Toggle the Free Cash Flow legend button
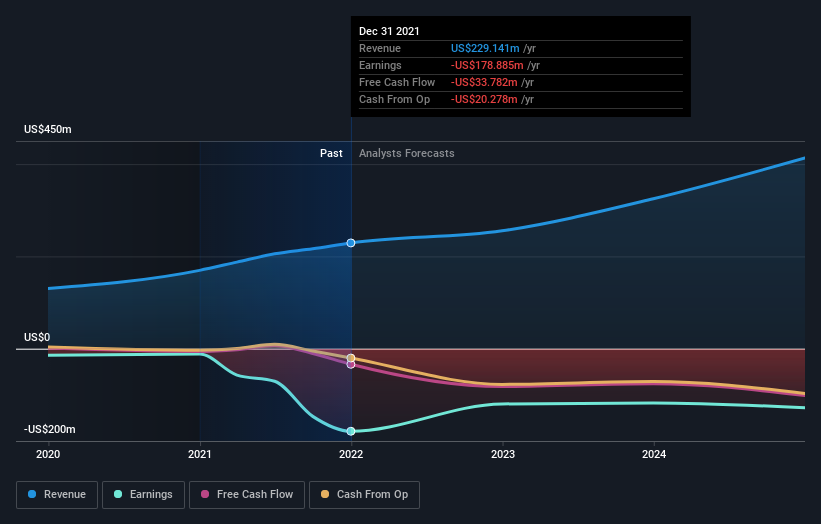The width and height of the screenshot is (821, 524). tap(247, 495)
